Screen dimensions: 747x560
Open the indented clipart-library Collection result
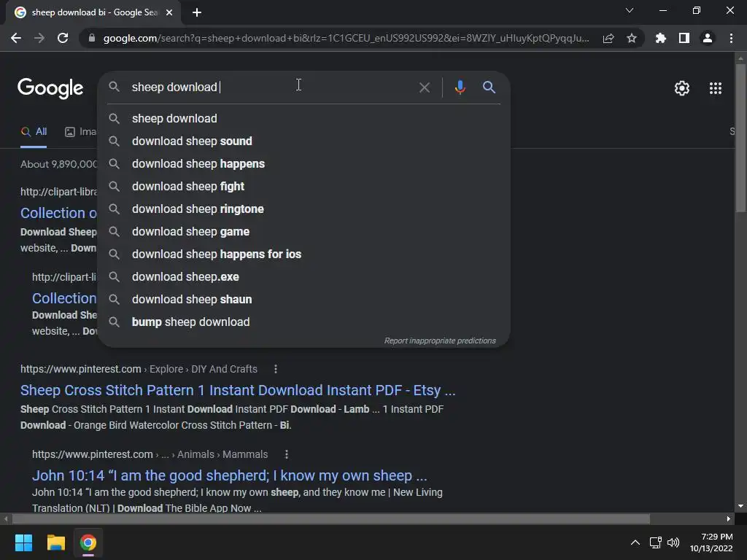pyautogui.click(x=64, y=298)
